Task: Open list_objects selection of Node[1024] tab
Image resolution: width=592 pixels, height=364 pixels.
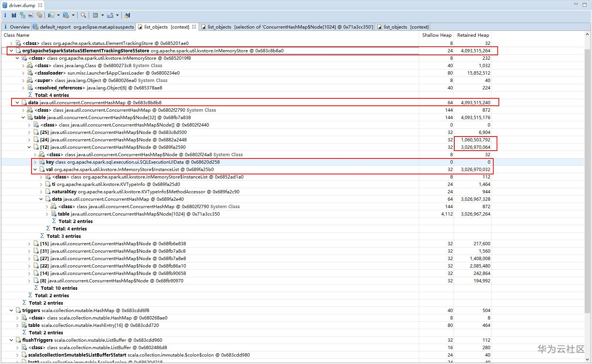Action: (x=287, y=27)
